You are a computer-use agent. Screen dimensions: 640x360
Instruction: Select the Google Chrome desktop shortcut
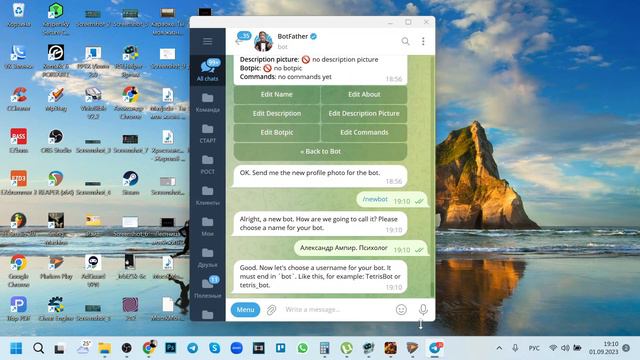(x=18, y=271)
